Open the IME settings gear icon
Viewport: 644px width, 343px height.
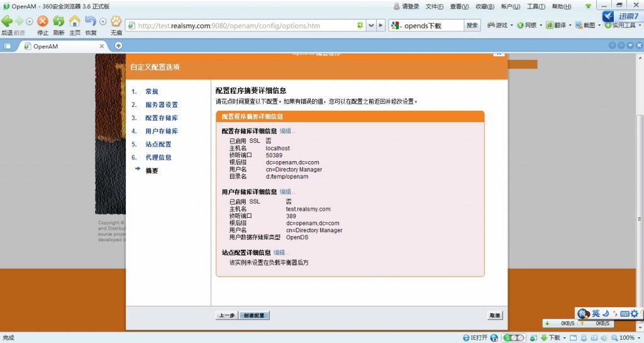click(x=635, y=313)
